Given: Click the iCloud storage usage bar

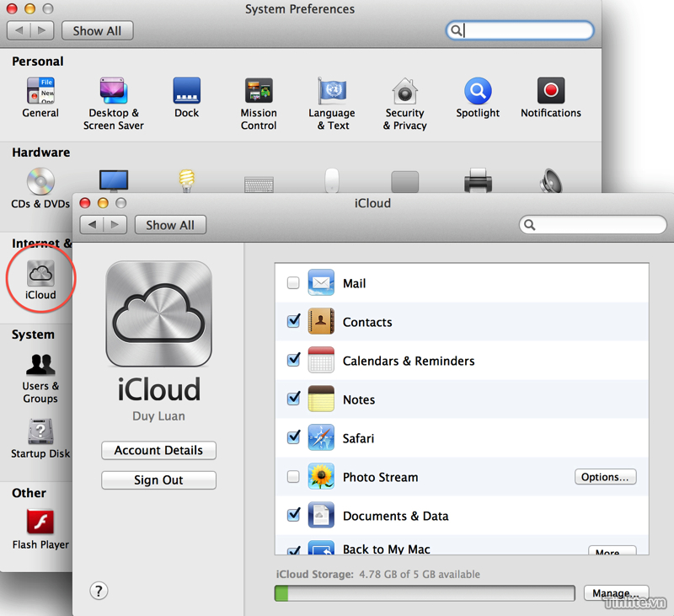Looking at the screenshot, I should (x=425, y=593).
